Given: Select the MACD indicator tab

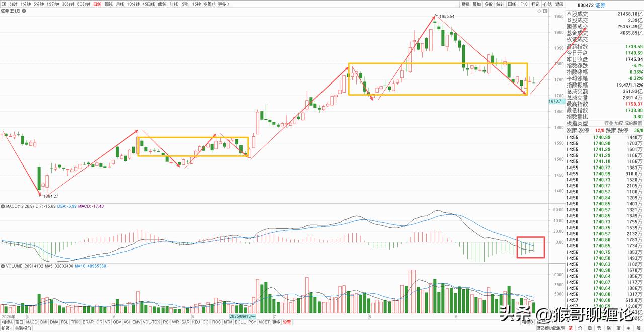Looking at the screenshot, I should 32,322.
